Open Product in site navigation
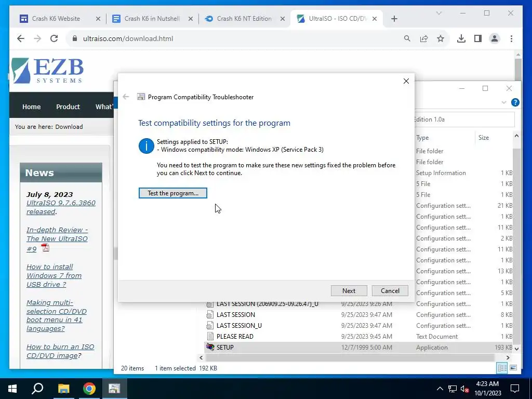Viewport: 532px width, 399px height. (68, 107)
